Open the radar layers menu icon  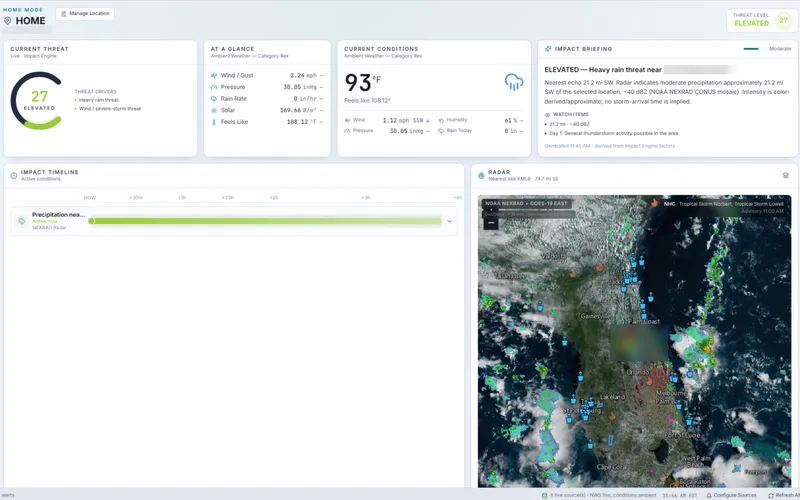click(786, 176)
